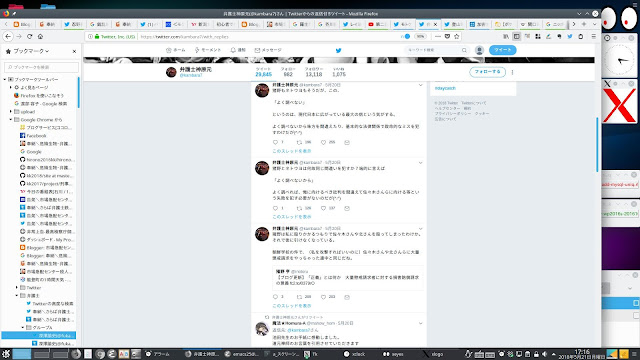640x360 pixels.
Task: Open the new tab plus button
Action: 584,24
